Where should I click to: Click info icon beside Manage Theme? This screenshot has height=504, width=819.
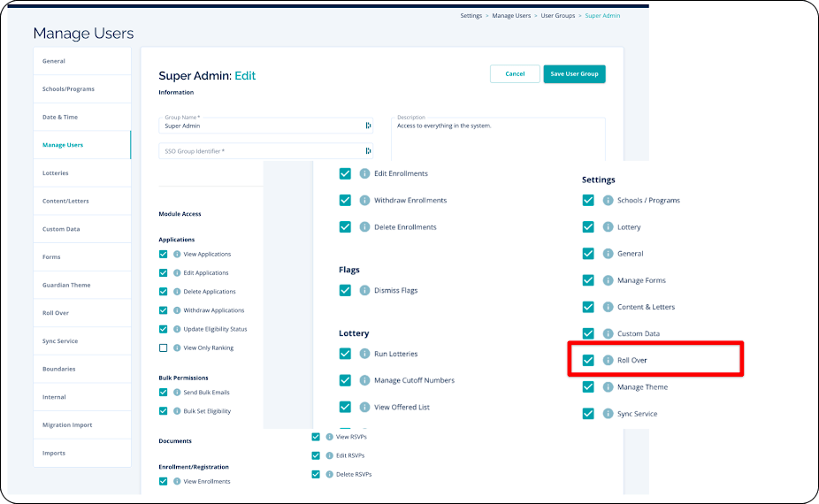tap(609, 387)
